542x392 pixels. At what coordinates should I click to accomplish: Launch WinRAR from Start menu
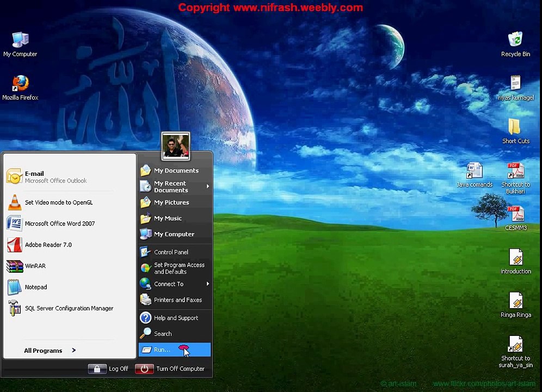[70, 266]
